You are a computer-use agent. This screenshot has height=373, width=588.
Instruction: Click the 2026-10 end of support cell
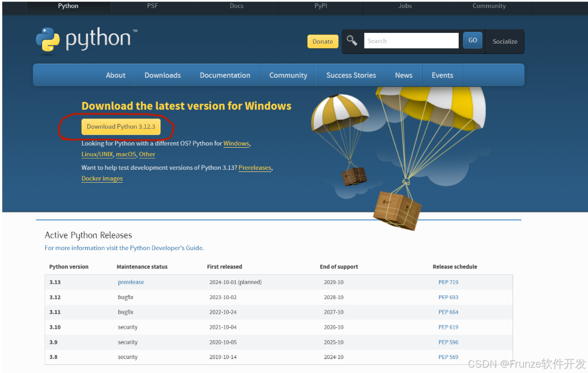click(334, 327)
